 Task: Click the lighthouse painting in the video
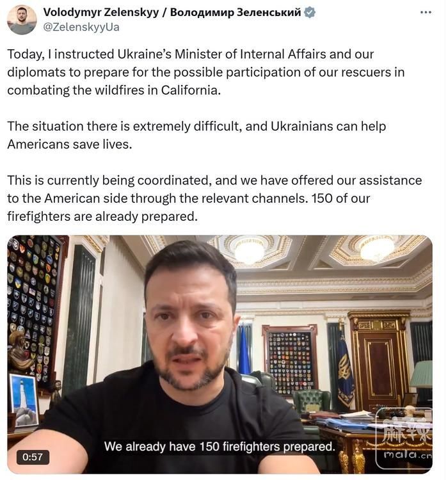[24, 400]
